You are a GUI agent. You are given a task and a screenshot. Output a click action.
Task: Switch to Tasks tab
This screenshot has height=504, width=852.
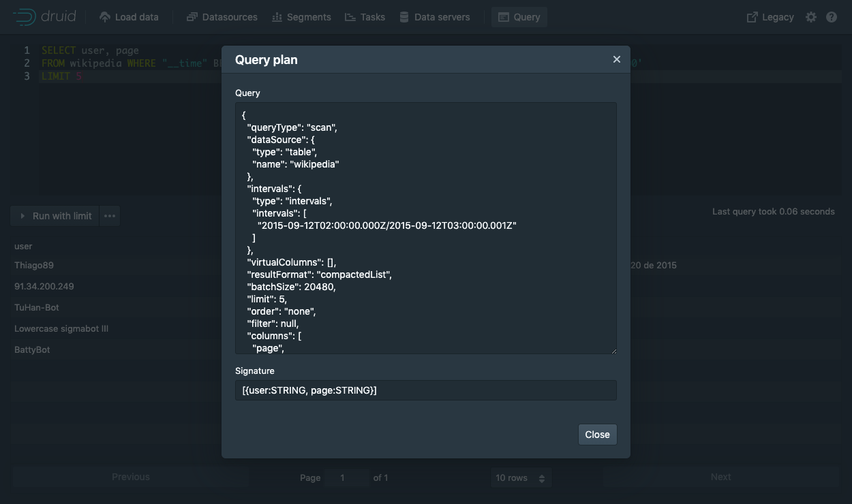[365, 17]
